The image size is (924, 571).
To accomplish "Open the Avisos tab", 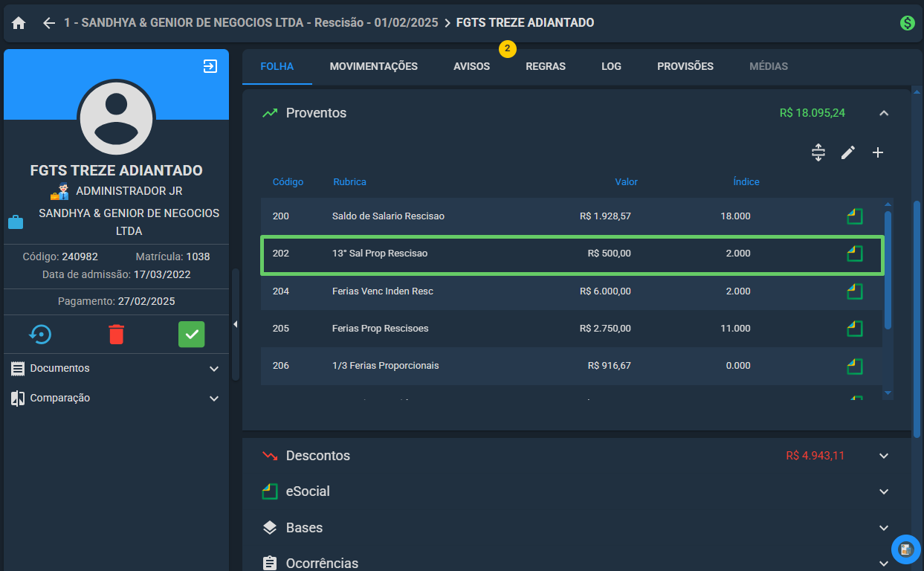I will coord(472,66).
